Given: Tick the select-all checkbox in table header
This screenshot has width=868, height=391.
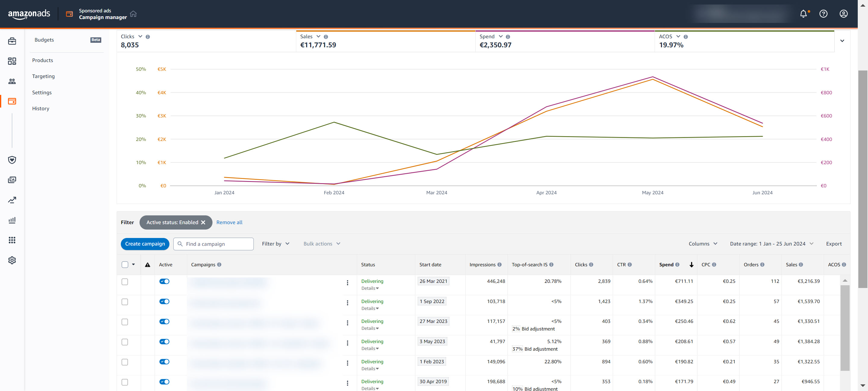Looking at the screenshot, I should 125,264.
